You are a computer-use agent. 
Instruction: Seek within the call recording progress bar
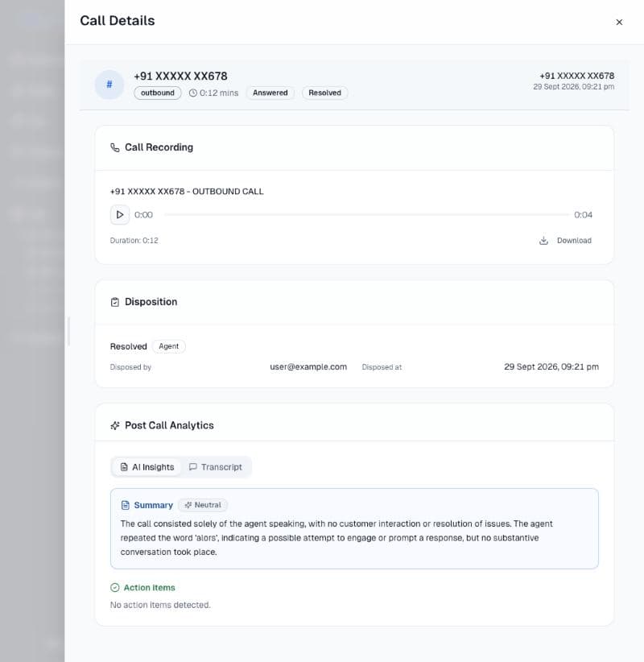pos(366,214)
